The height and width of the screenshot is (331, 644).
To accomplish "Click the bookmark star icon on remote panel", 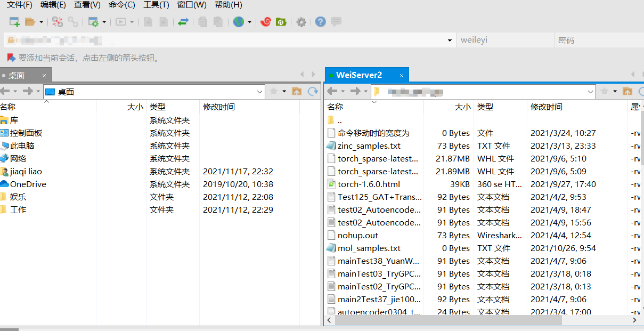I will 605,91.
